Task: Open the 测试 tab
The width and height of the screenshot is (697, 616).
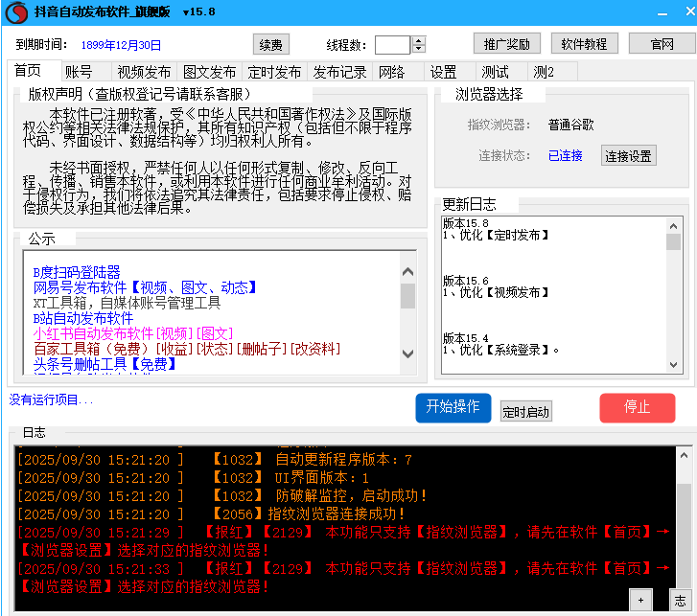Action: pyautogui.click(x=501, y=72)
